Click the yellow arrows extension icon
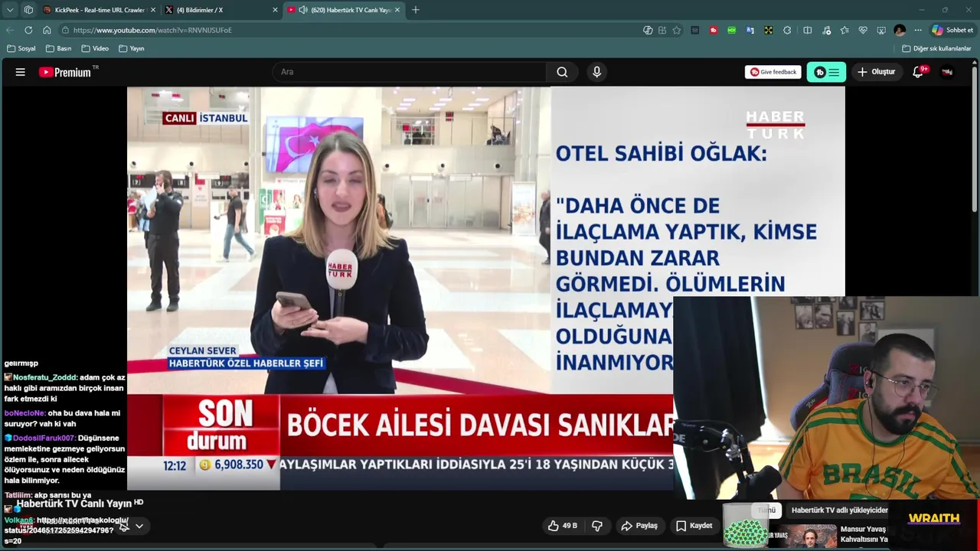980x551 pixels. [769, 30]
